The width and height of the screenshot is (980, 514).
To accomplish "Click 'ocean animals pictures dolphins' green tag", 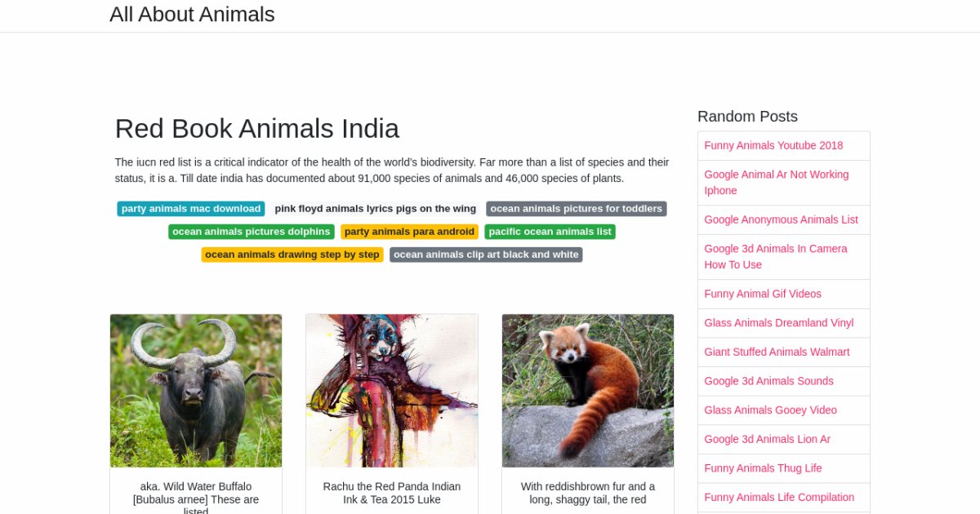I will point(251,232).
